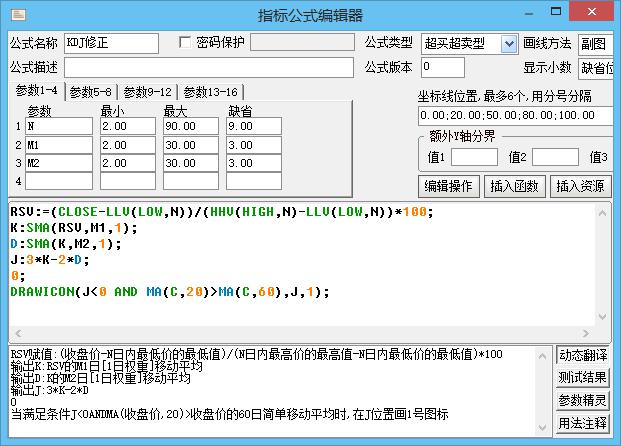The image size is (621, 446).
Task: Enable the 密码保护 checkbox
Action: pos(184,43)
